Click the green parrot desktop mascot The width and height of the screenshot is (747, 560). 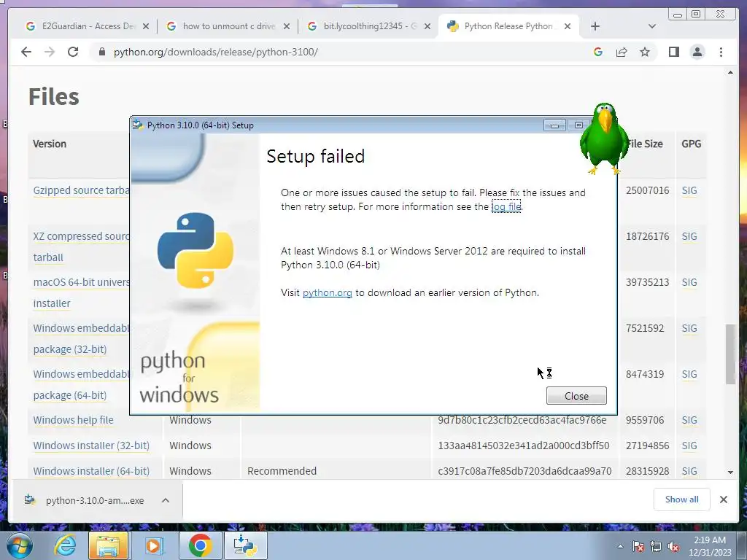[x=603, y=138]
